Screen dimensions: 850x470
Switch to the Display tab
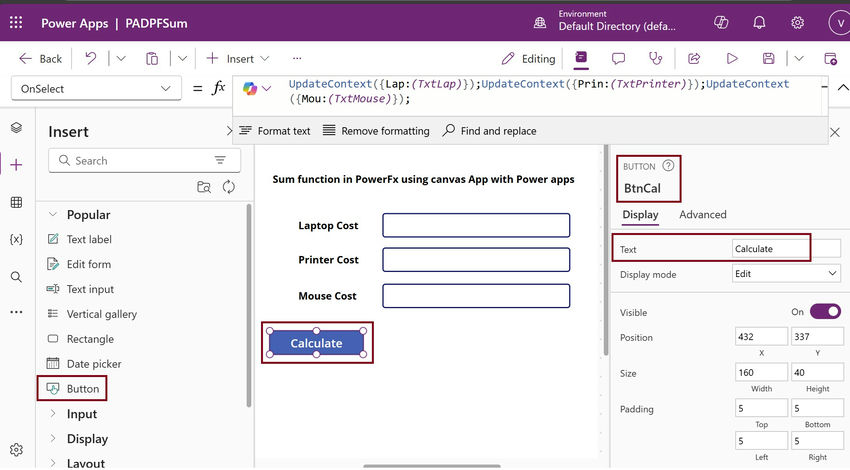640,215
